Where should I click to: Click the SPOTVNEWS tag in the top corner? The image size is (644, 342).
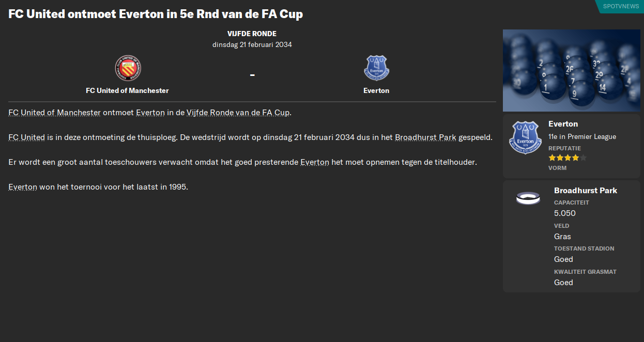pyautogui.click(x=620, y=6)
